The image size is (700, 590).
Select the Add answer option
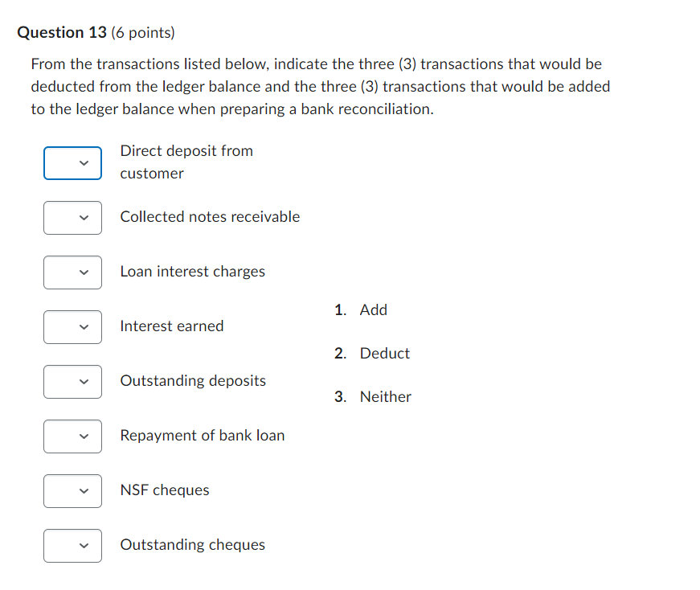373,309
